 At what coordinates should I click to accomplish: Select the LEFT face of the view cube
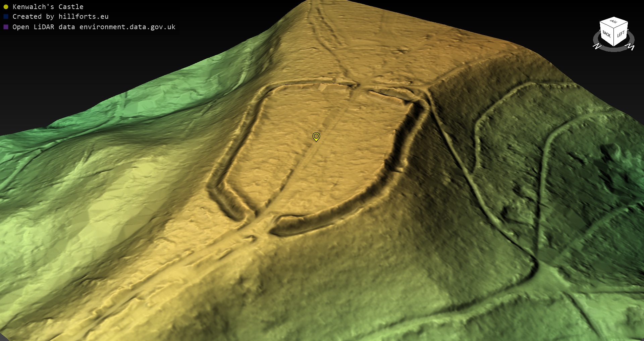point(621,34)
